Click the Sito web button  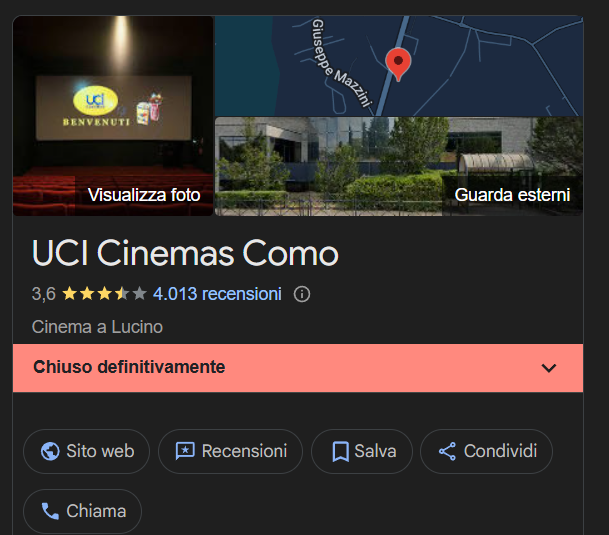pyautogui.click(x=86, y=451)
